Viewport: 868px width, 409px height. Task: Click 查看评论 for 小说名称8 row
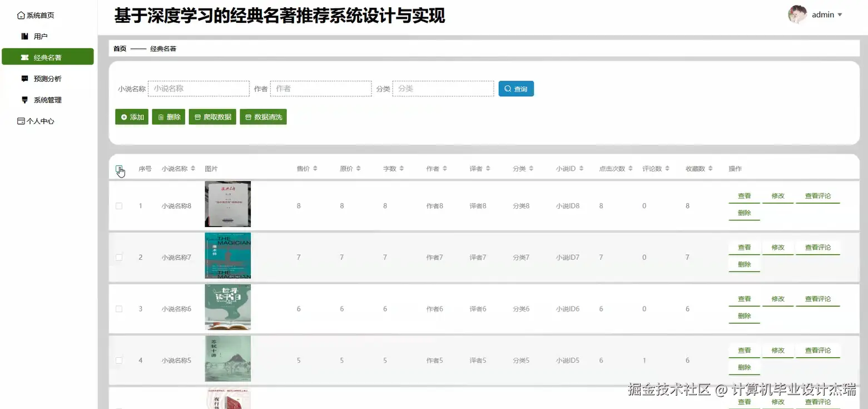(x=817, y=196)
